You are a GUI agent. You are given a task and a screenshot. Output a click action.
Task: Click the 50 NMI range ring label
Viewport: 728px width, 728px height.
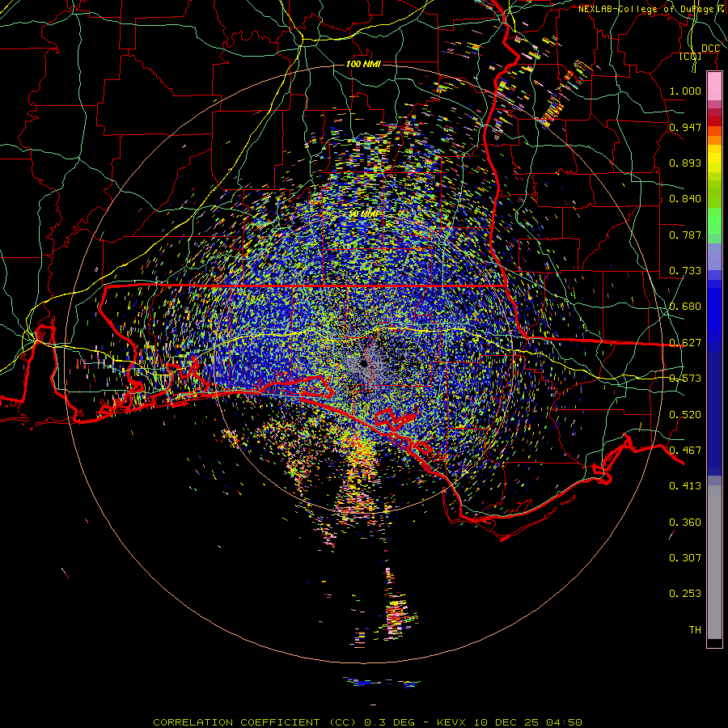363,214
